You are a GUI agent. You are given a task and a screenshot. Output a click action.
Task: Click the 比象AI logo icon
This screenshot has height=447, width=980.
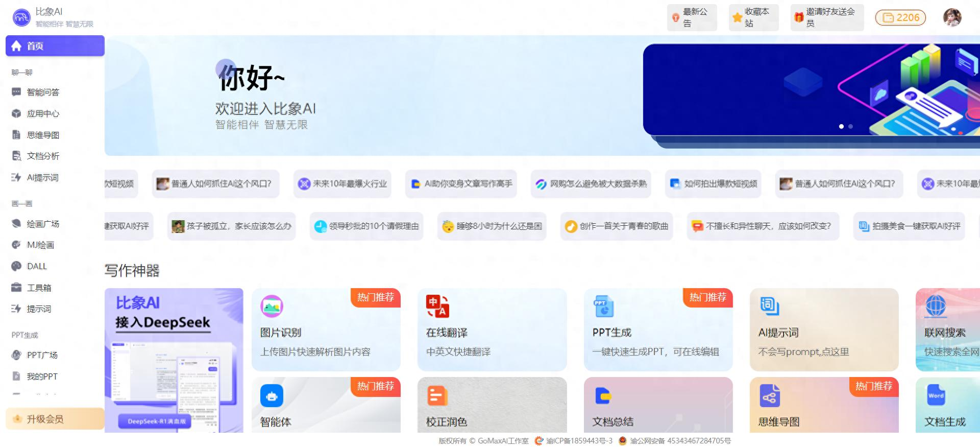[21, 17]
